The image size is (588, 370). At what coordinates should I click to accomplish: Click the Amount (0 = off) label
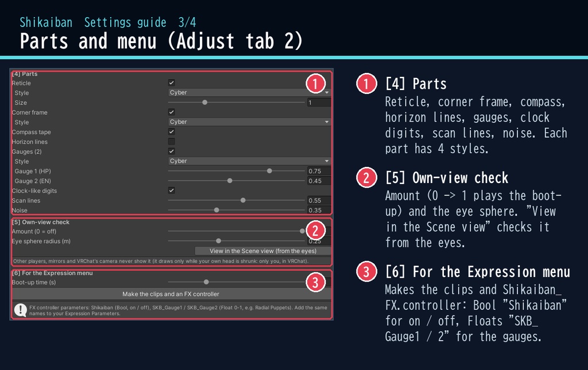click(34, 231)
